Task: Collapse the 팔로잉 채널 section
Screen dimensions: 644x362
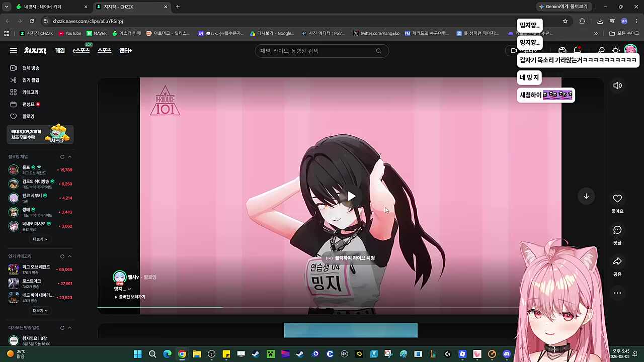Action: click(x=70, y=157)
